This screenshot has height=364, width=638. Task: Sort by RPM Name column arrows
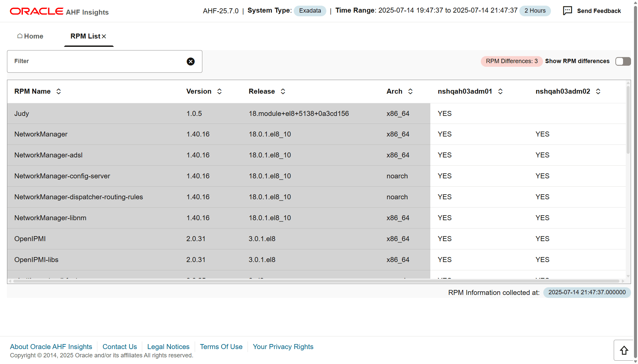click(x=58, y=91)
